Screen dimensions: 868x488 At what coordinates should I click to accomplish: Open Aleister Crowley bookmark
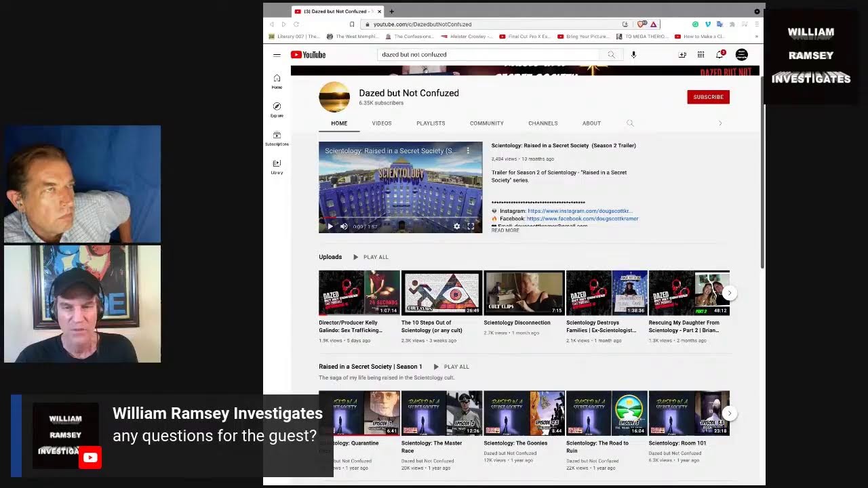467,37
